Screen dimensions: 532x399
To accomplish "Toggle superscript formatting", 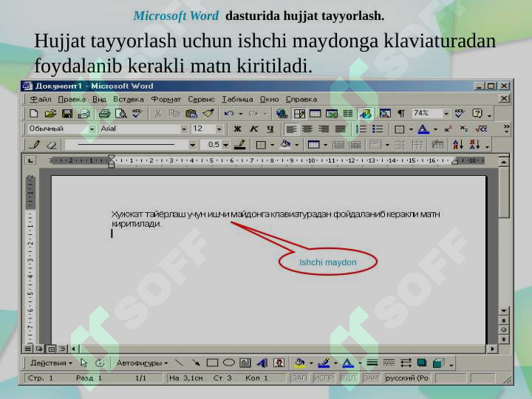I will [x=448, y=129].
